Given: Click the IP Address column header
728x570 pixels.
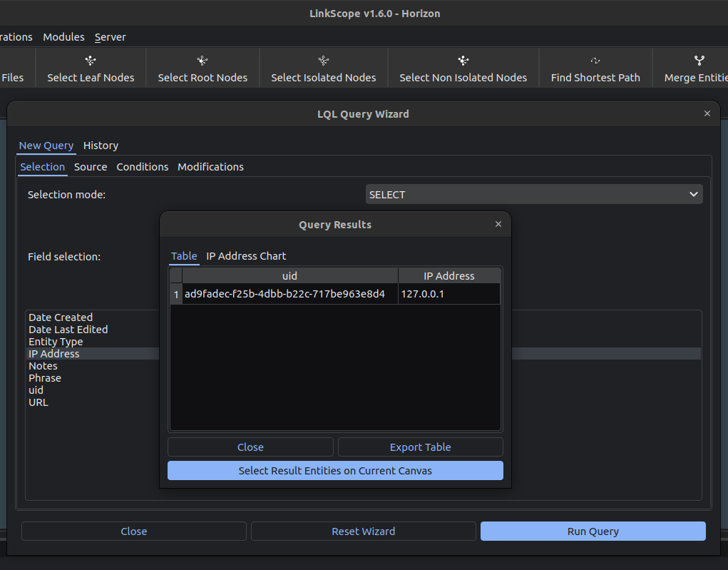Looking at the screenshot, I should (449, 276).
